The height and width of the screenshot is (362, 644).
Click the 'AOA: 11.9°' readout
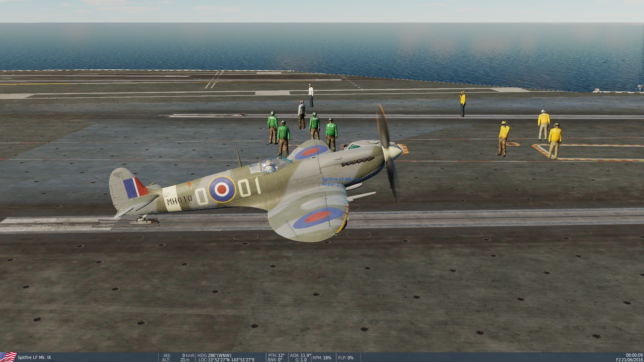pyautogui.click(x=300, y=355)
